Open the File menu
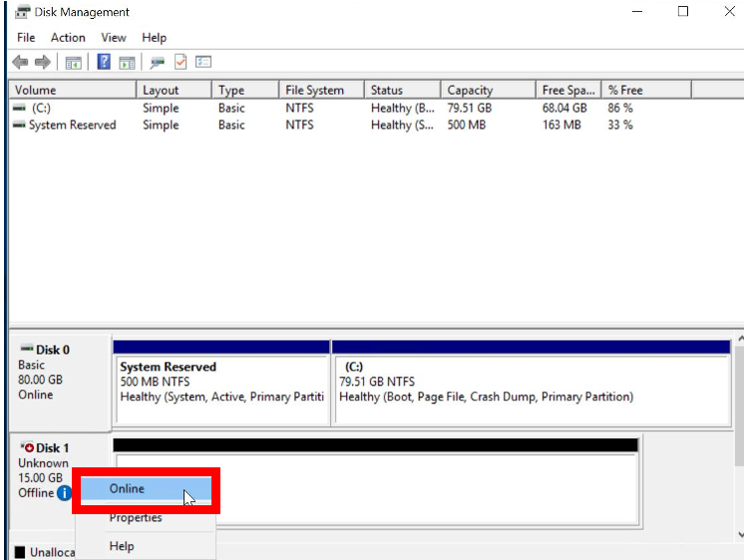The height and width of the screenshot is (560, 744). [x=26, y=38]
